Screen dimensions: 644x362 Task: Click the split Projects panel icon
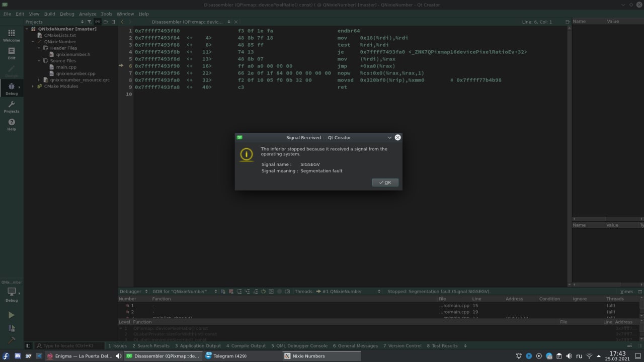point(106,22)
